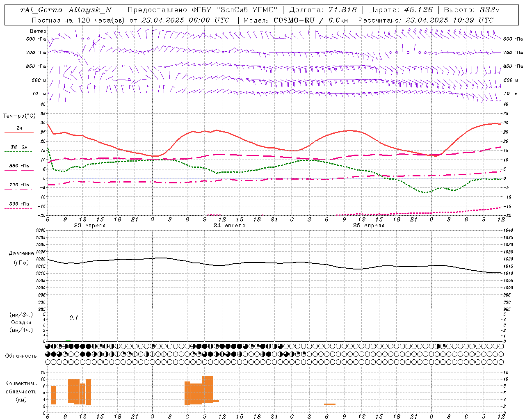
Task: Click the small green precipitation bar
Action: click(68, 340)
